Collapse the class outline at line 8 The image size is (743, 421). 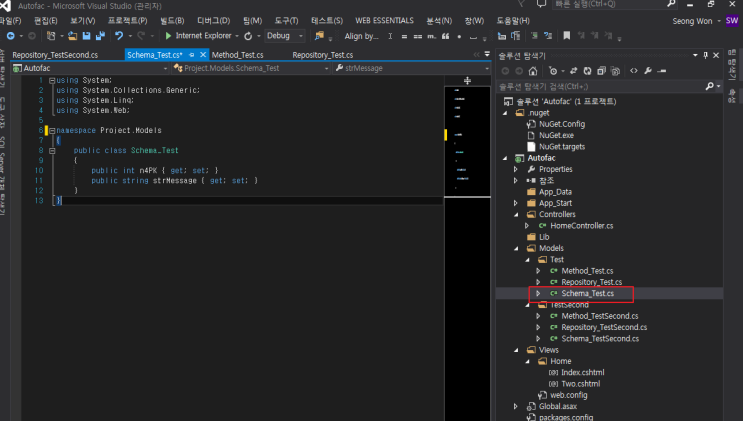click(52, 151)
